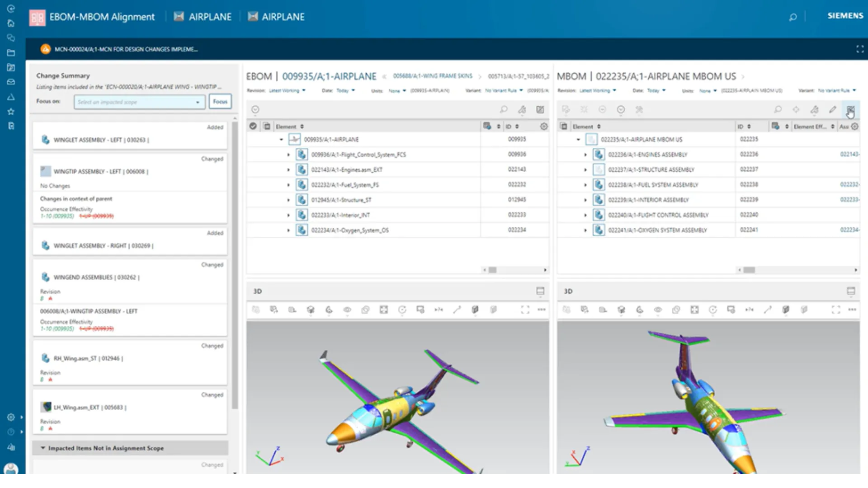Expand the 022143/A;1-Engines.asm_EXT row
This screenshot has width=868, height=488.
[288, 170]
